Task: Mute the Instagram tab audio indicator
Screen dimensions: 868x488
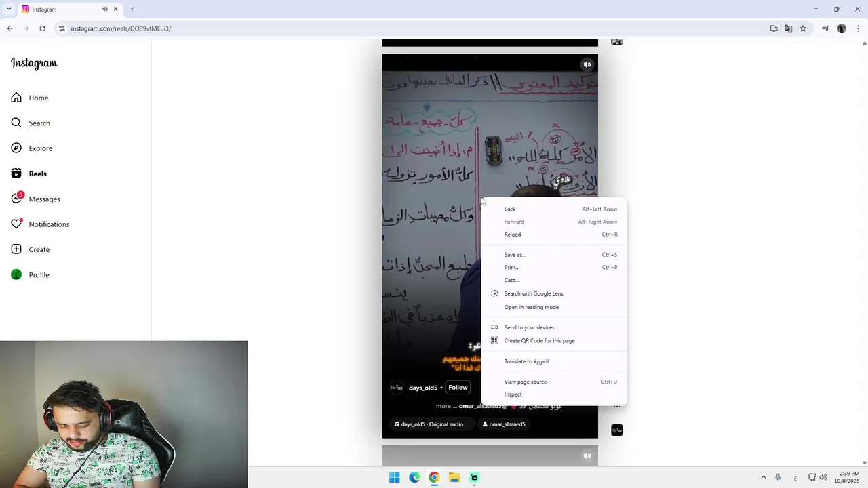Action: pyautogui.click(x=105, y=9)
